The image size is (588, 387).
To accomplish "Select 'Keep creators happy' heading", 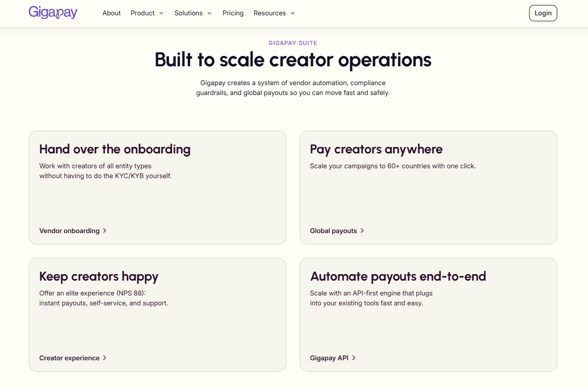I will 99,277.
